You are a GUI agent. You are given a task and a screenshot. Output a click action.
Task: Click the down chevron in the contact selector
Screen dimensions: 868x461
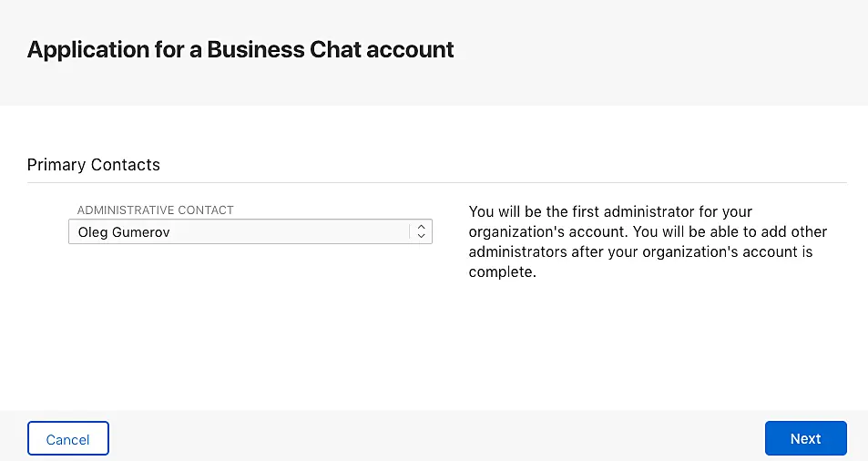click(421, 237)
